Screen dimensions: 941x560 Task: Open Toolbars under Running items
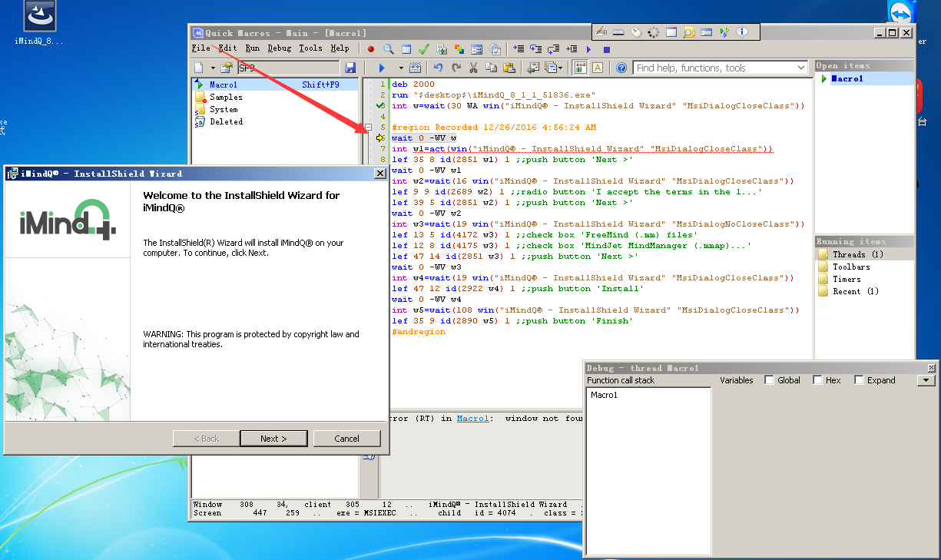[851, 267]
